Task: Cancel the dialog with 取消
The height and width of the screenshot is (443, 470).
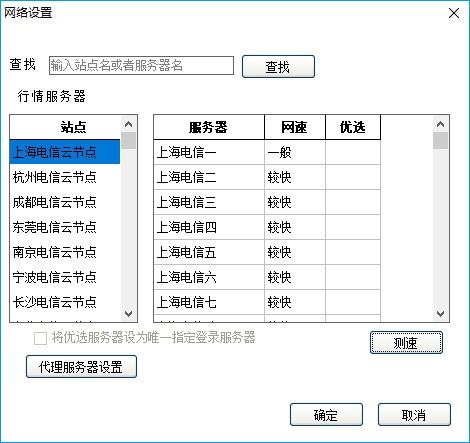Action: pos(414,415)
